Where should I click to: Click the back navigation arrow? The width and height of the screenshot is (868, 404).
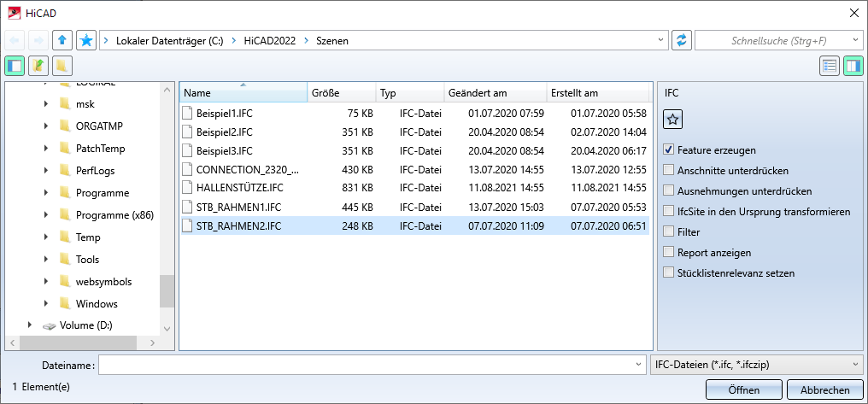(x=15, y=40)
